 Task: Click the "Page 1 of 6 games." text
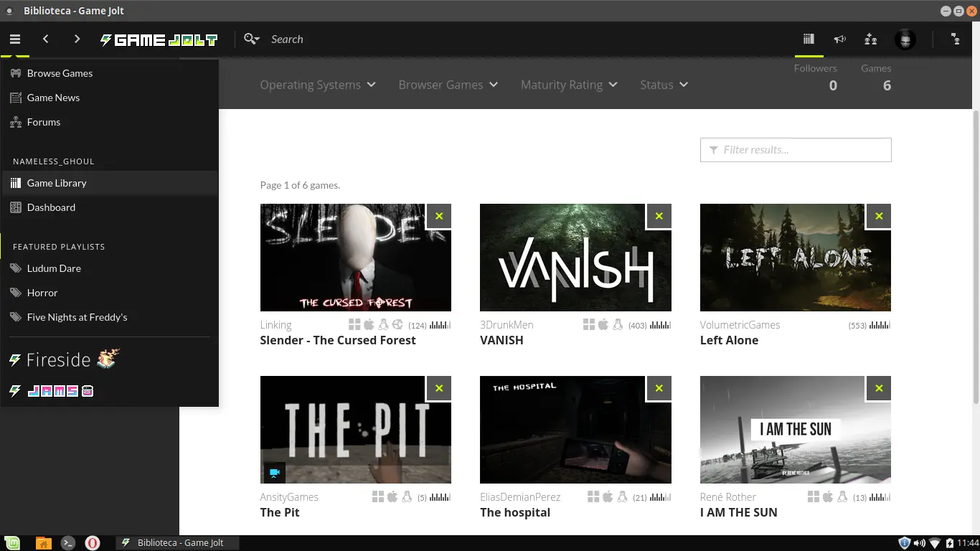tap(300, 185)
